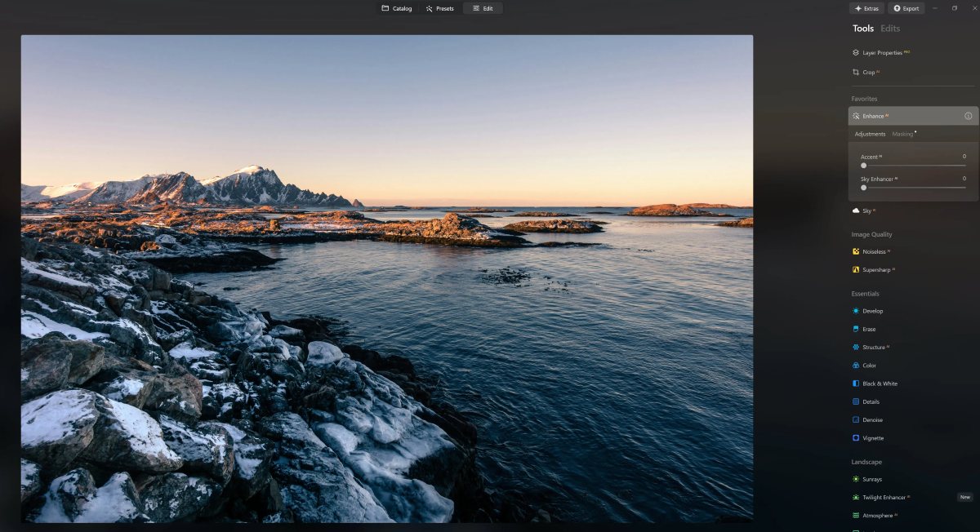This screenshot has height=532, width=980.
Task: Switch to the Edits panel
Action: (x=889, y=28)
